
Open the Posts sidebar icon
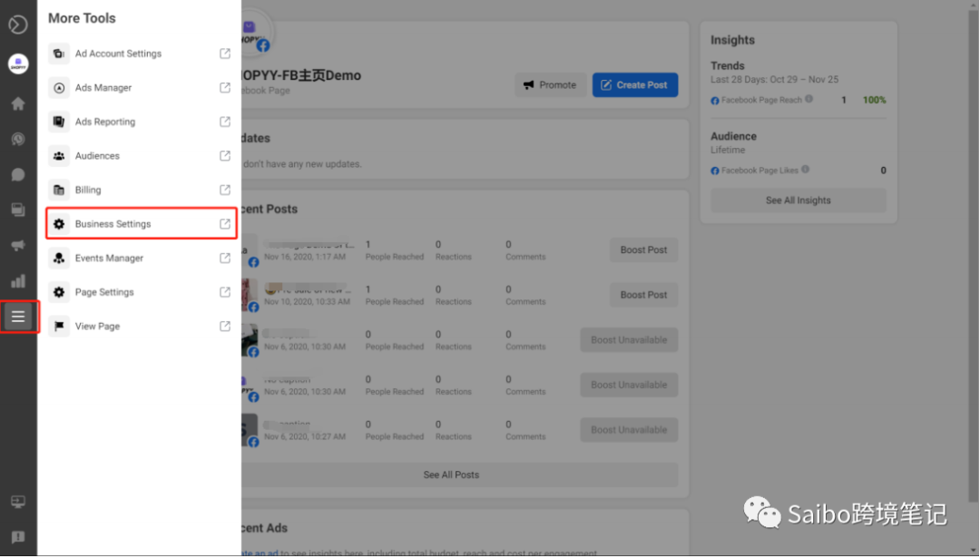[18, 210]
